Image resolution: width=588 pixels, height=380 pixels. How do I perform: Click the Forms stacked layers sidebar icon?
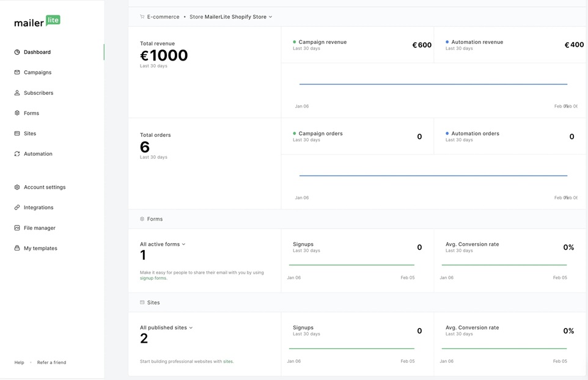[17, 113]
